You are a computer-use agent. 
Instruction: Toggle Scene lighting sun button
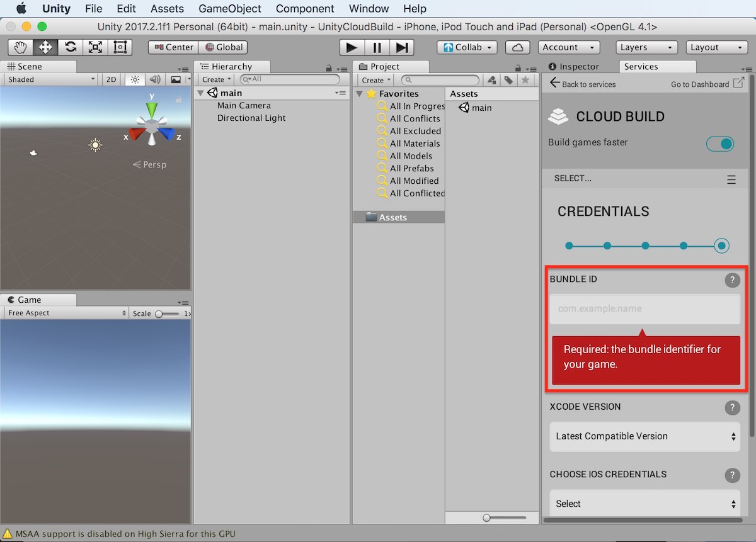135,80
